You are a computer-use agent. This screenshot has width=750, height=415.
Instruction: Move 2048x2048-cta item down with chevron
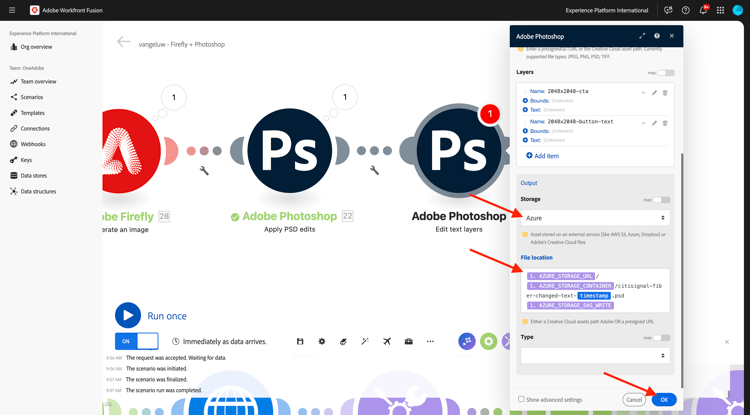[643, 93]
